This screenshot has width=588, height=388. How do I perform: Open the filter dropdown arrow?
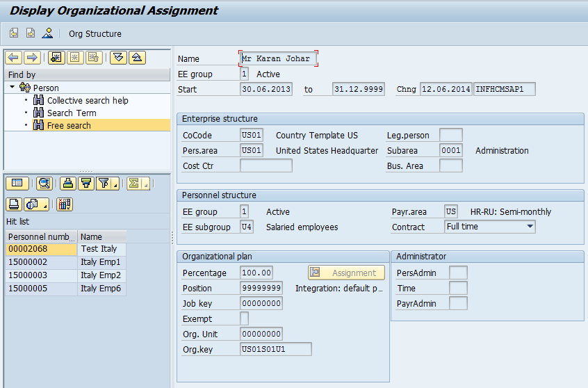pos(115,184)
